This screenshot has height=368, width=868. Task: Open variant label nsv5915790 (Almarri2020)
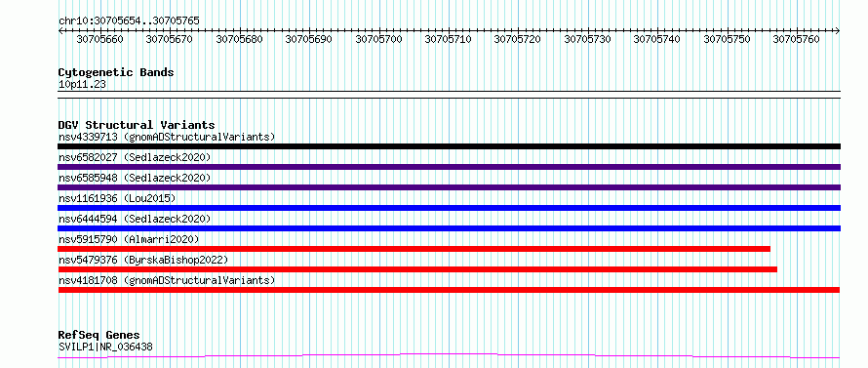[129, 239]
